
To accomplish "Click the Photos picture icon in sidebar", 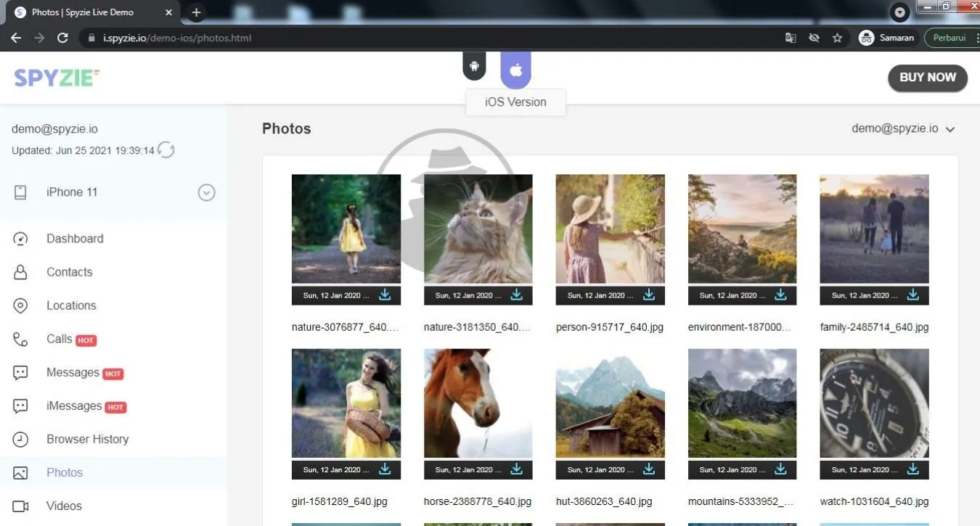I will [20, 473].
